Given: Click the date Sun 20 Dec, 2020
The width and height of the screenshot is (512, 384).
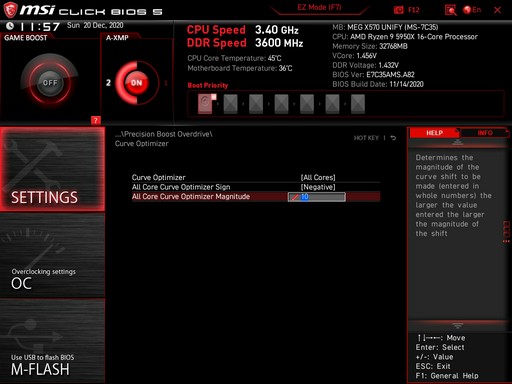Looking at the screenshot, I should 95,25.
